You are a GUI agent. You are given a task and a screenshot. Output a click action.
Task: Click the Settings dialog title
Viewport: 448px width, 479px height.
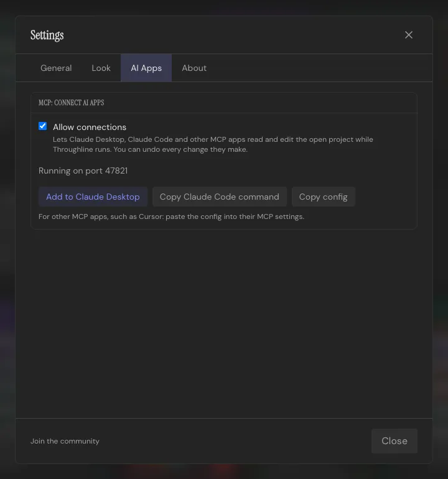[47, 35]
